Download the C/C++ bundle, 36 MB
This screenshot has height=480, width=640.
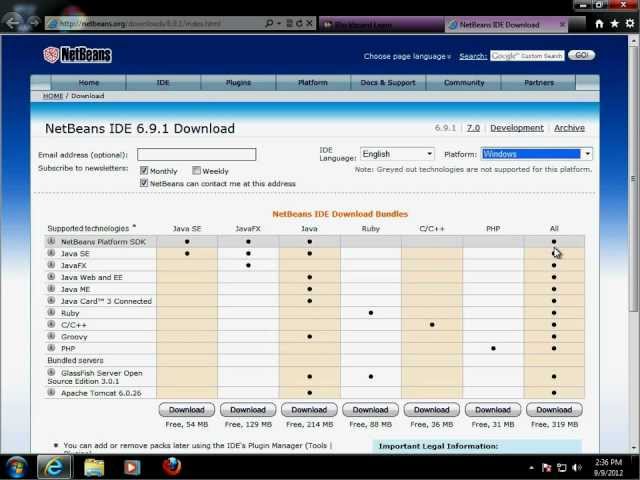click(x=431, y=409)
